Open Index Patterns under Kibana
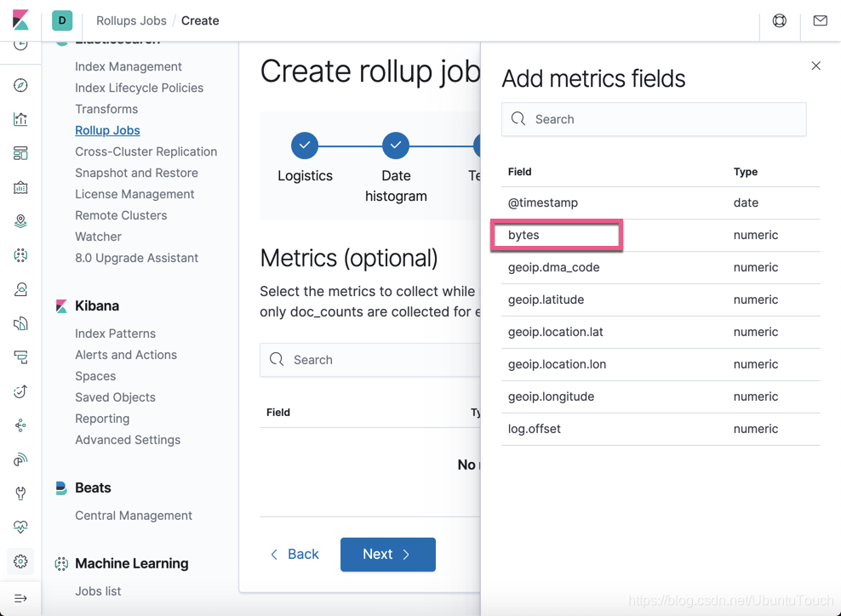 click(115, 334)
